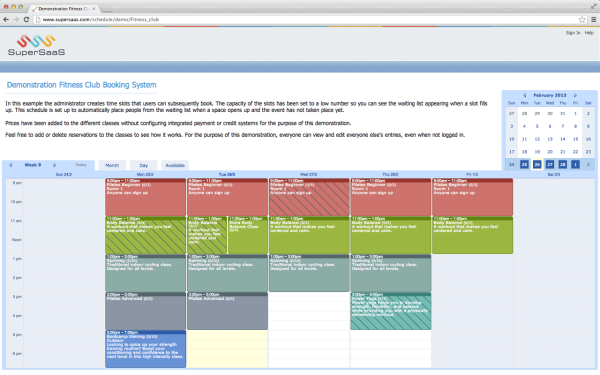600x375 pixels.
Task: Go to previous week arrow beside Week 9
Action: pos(11,165)
